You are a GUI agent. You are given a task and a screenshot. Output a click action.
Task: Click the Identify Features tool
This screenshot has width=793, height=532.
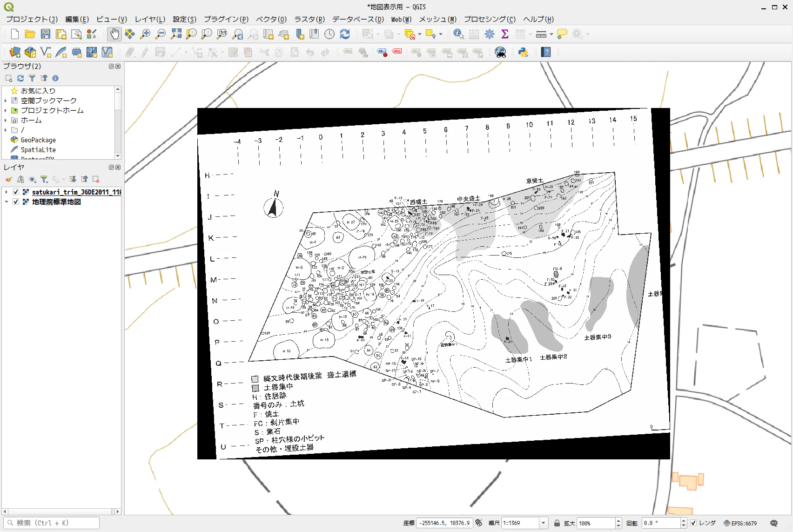[x=458, y=34]
